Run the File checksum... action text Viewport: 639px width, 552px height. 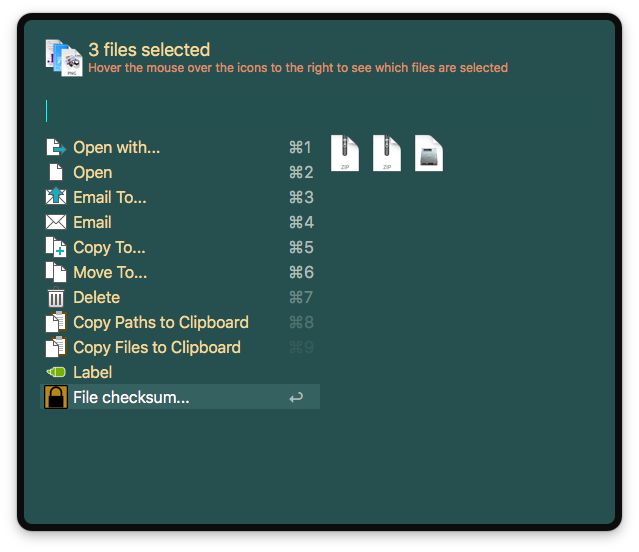point(131,398)
